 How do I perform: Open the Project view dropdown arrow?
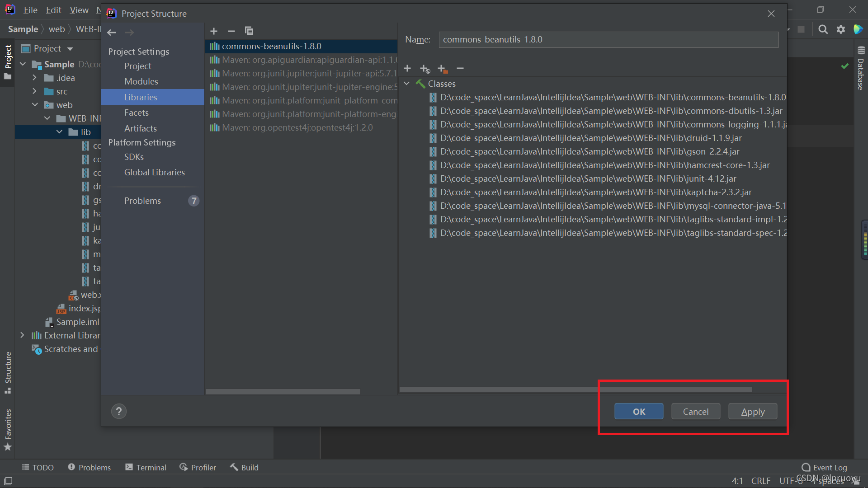(70, 49)
